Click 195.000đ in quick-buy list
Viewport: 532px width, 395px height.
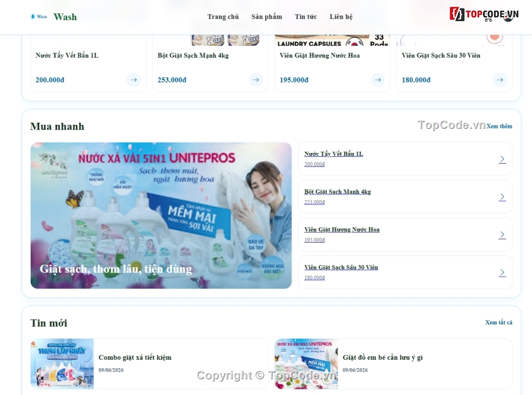[x=315, y=240]
